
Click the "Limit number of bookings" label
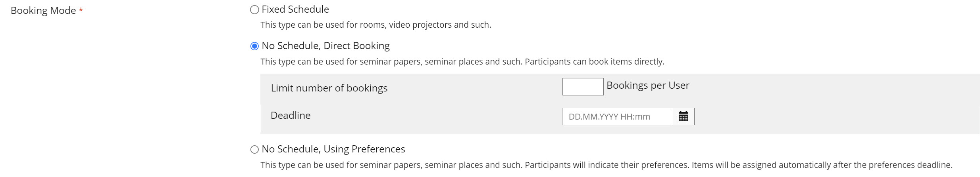coord(329,88)
